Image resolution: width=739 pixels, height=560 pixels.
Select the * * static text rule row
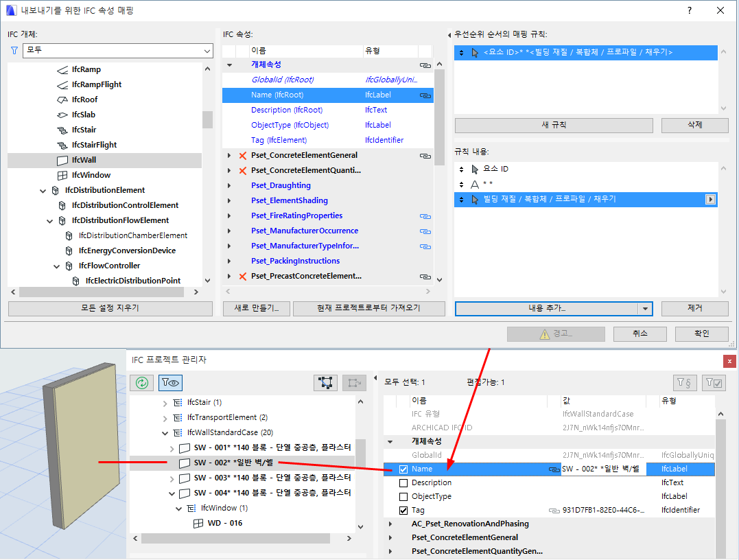[586, 184]
